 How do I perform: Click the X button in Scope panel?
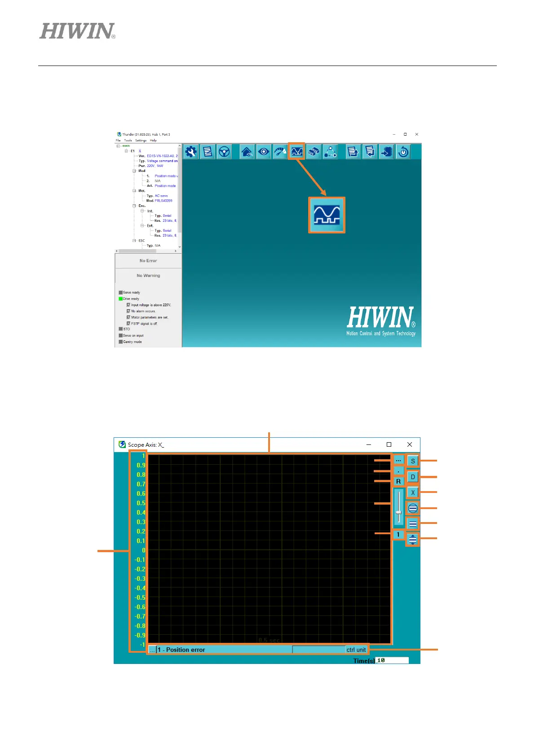point(413,492)
